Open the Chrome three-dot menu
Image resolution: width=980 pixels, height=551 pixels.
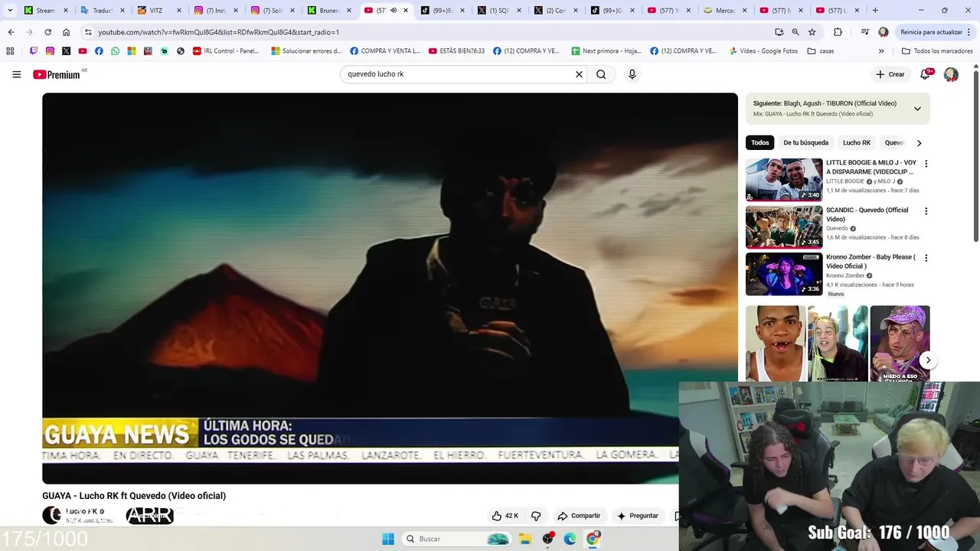(x=969, y=32)
